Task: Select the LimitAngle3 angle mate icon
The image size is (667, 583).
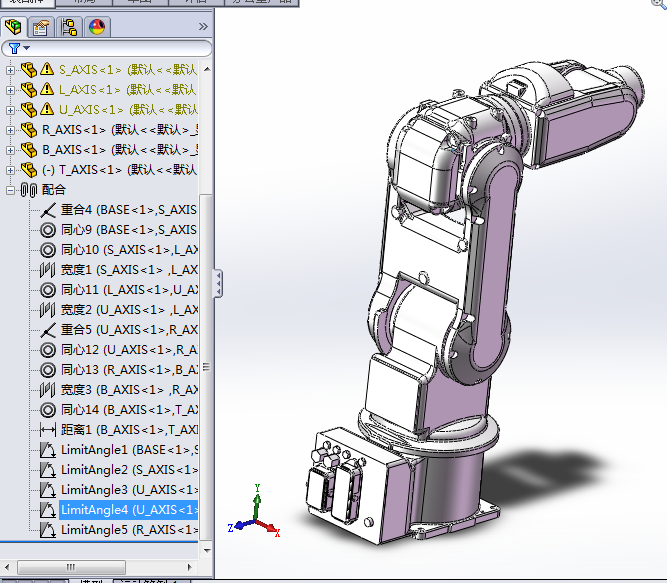Action: pos(48,490)
